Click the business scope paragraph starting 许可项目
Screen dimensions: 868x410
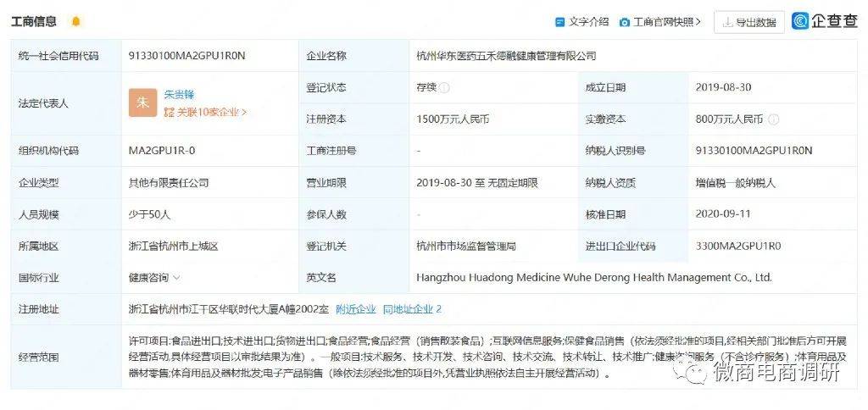[x=487, y=357]
